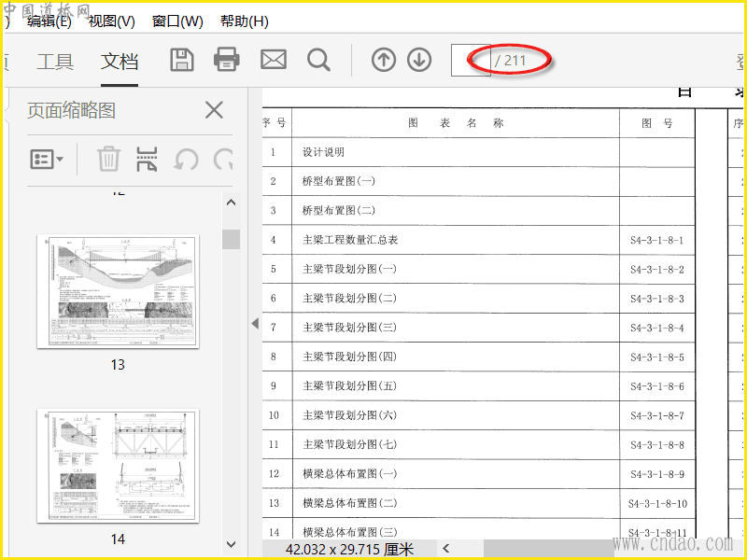
Task: Select page 14 thumbnail
Action: (x=119, y=465)
